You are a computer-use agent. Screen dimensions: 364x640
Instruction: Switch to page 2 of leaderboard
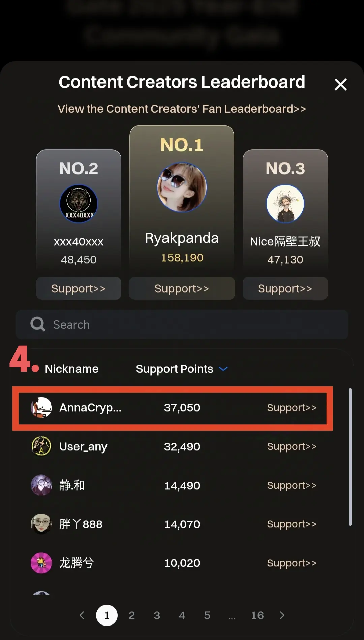click(x=132, y=615)
